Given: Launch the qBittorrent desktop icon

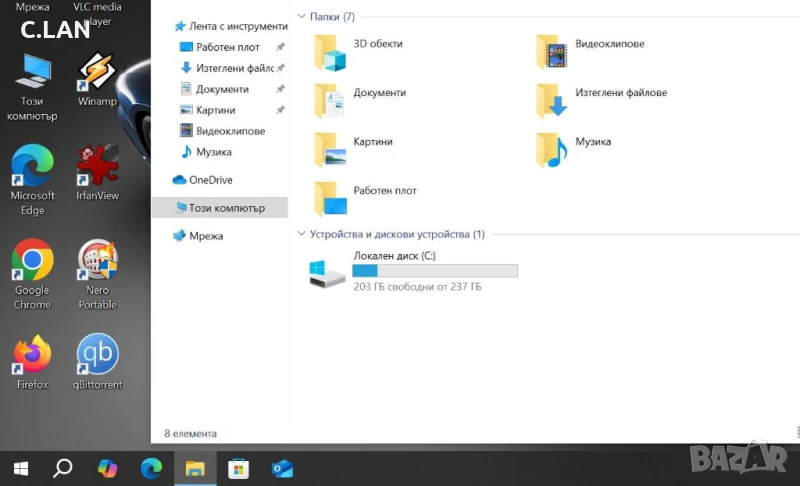Looking at the screenshot, I should tap(97, 355).
